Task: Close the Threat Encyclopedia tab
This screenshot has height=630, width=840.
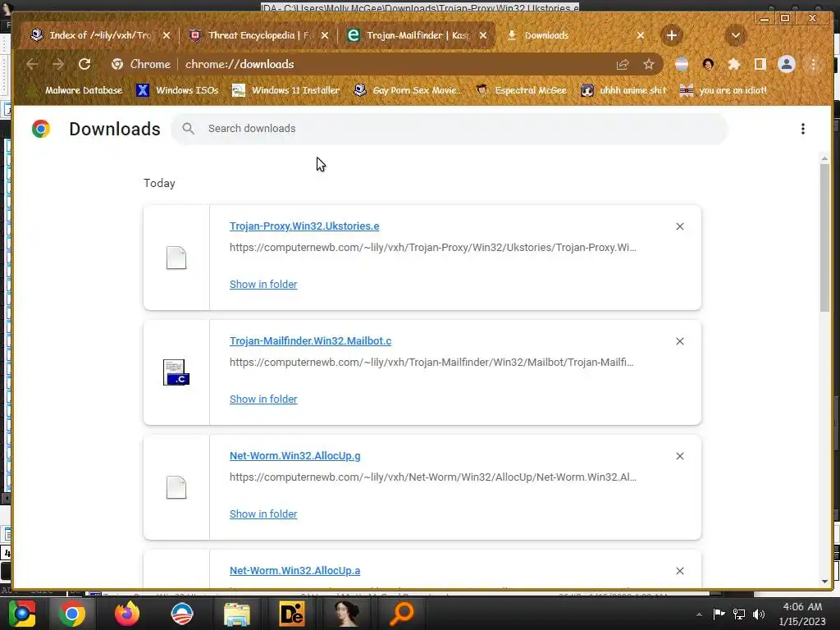Action: 325,35
